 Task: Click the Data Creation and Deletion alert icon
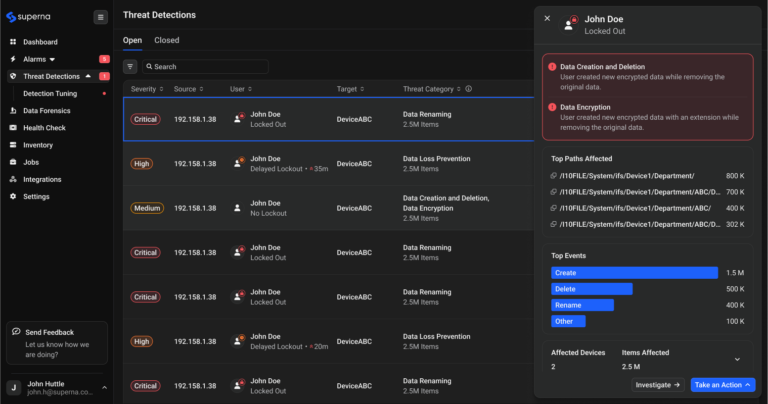[552, 67]
